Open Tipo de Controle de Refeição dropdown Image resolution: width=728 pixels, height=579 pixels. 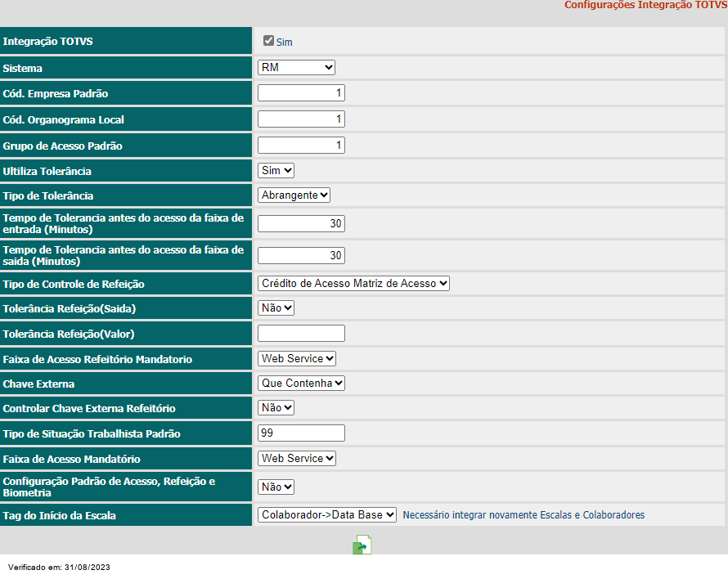[353, 283]
